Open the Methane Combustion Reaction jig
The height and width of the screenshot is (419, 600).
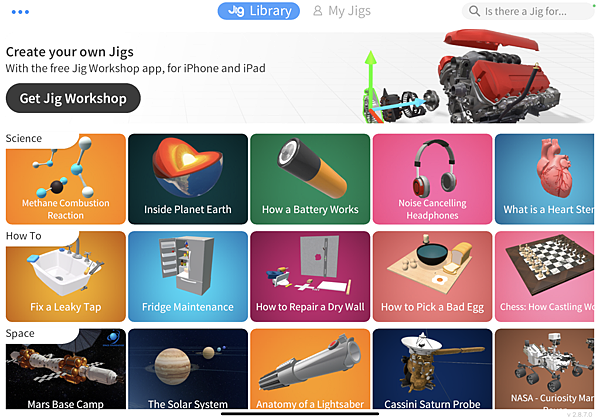pyautogui.click(x=66, y=179)
